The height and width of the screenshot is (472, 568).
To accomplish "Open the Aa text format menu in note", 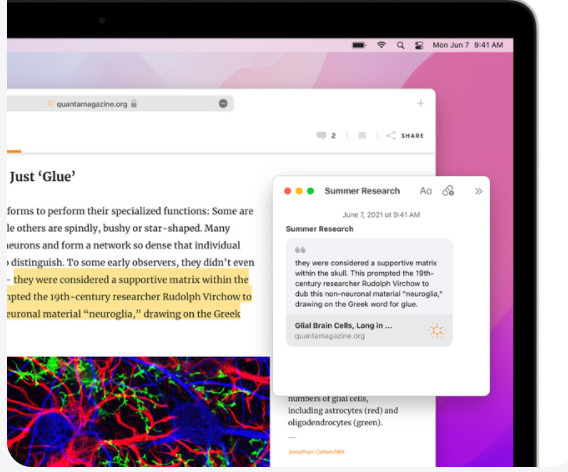I will tap(426, 191).
